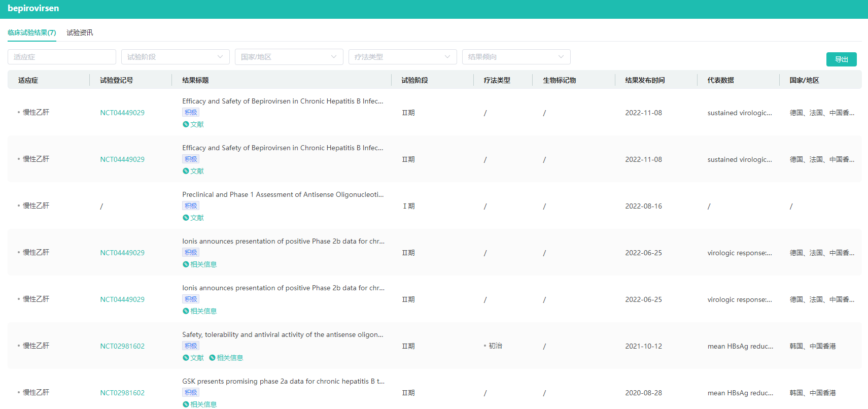Click the 文献 icon in the second result row
The image size is (868, 409).
pyautogui.click(x=186, y=171)
